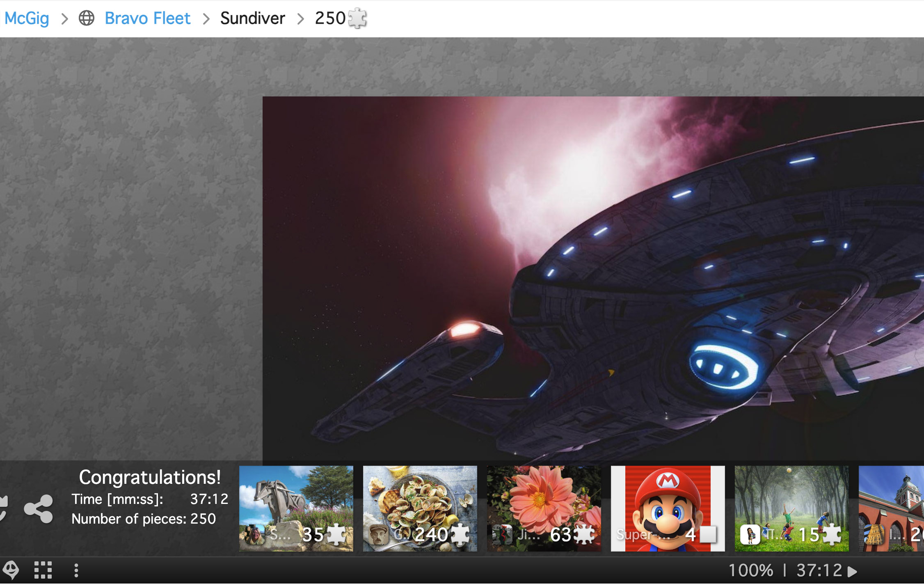Image resolution: width=924 pixels, height=586 pixels.
Task: Toggle the ghost image preview icon
Action: click(x=11, y=570)
